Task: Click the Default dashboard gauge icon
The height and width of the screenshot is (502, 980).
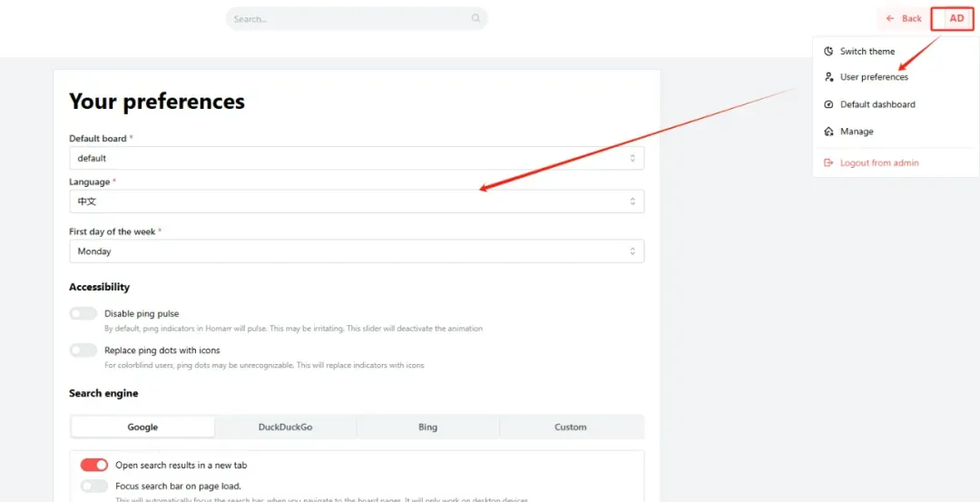Action: 828,104
